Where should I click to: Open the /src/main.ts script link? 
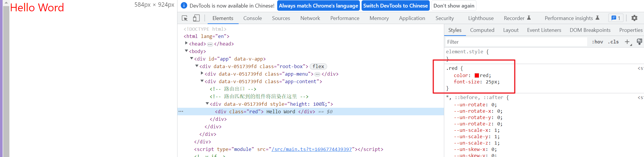(312, 149)
